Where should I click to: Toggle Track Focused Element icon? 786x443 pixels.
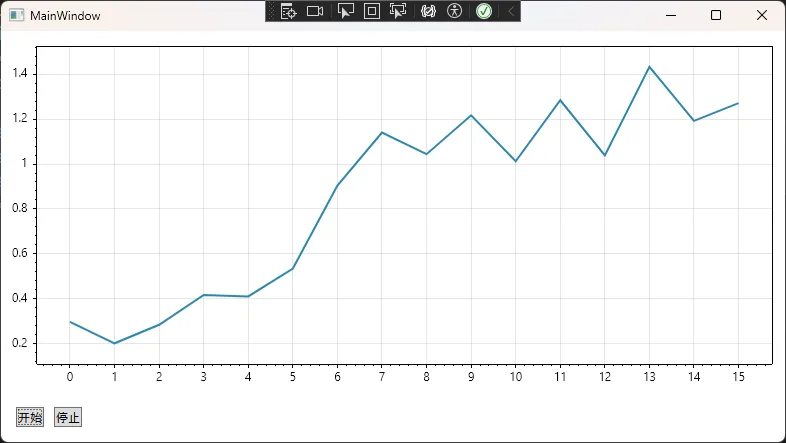[398, 11]
